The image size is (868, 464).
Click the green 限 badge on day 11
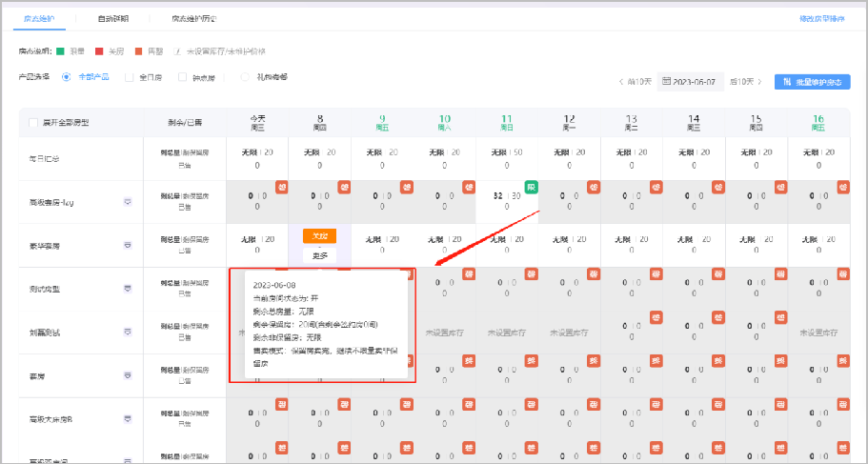531,187
